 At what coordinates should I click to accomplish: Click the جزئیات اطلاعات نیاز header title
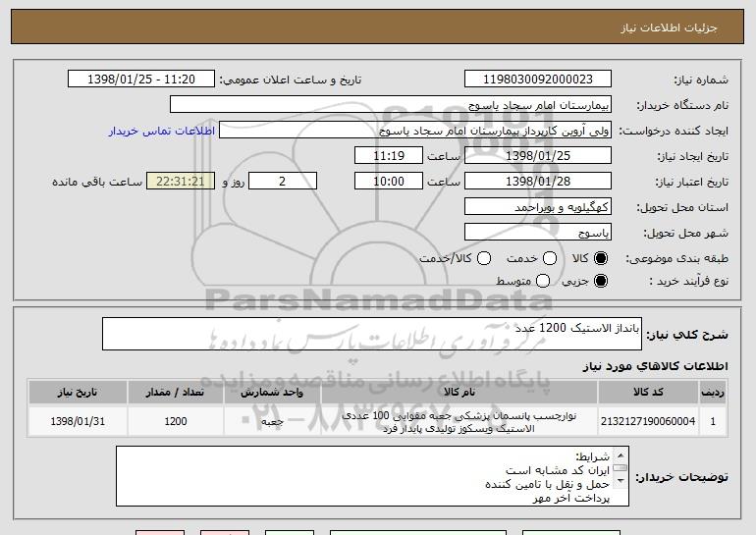tap(669, 27)
